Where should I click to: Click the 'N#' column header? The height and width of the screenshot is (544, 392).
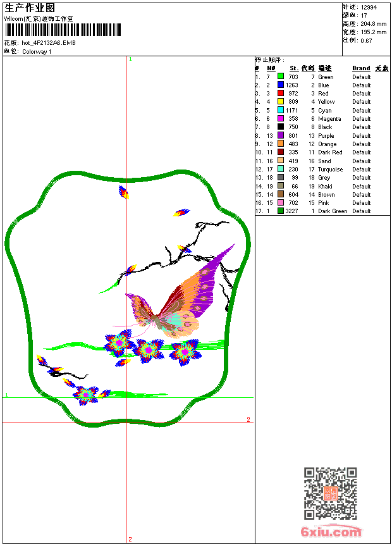click(271, 68)
